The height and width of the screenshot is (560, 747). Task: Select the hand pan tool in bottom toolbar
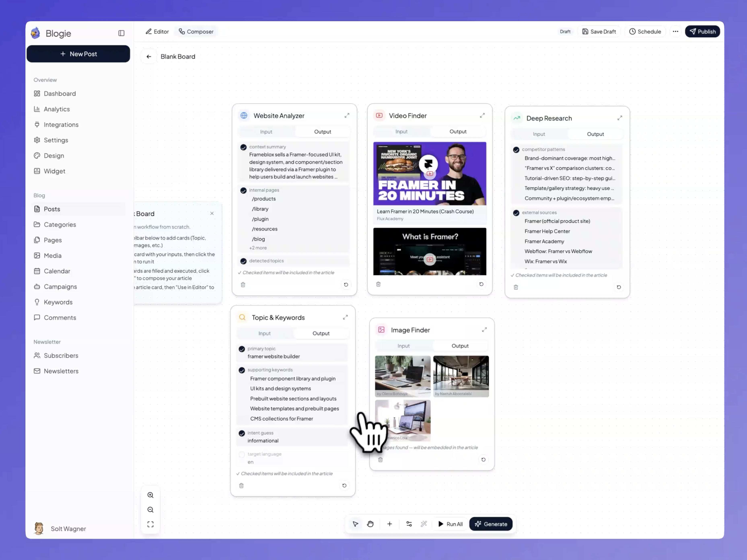click(x=370, y=524)
